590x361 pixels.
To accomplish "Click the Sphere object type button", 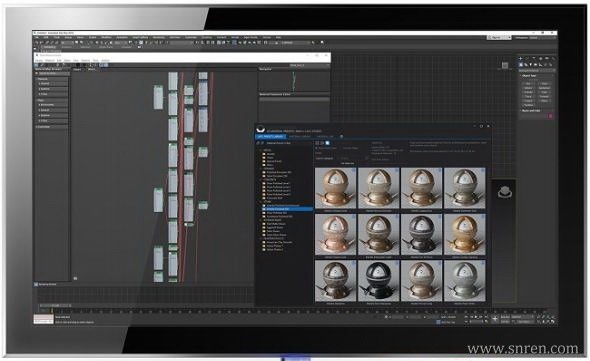I will pyautogui.click(x=528, y=88).
